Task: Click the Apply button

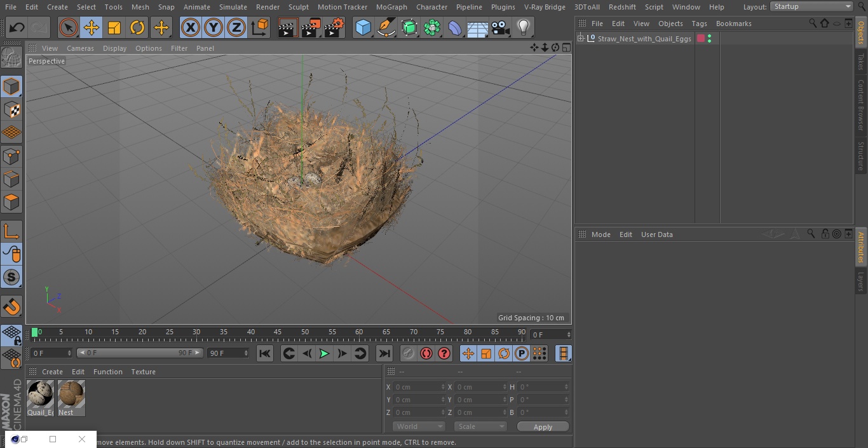Action: [543, 426]
